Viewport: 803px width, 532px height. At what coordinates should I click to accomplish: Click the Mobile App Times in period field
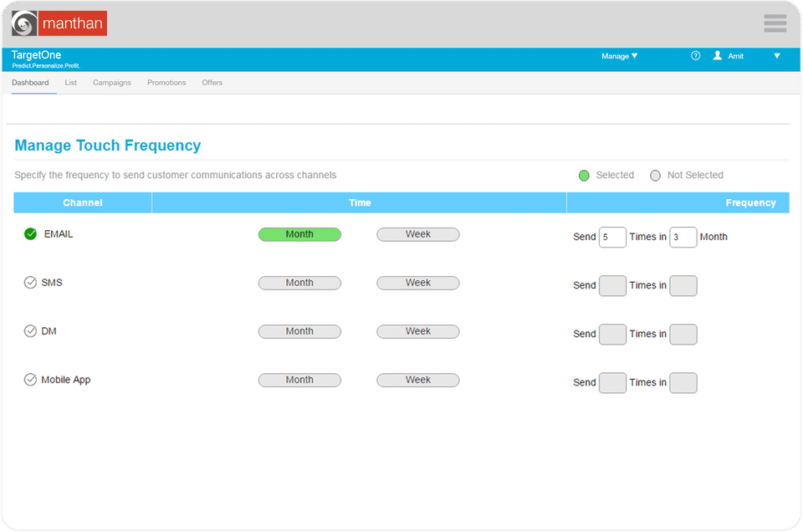click(x=683, y=383)
